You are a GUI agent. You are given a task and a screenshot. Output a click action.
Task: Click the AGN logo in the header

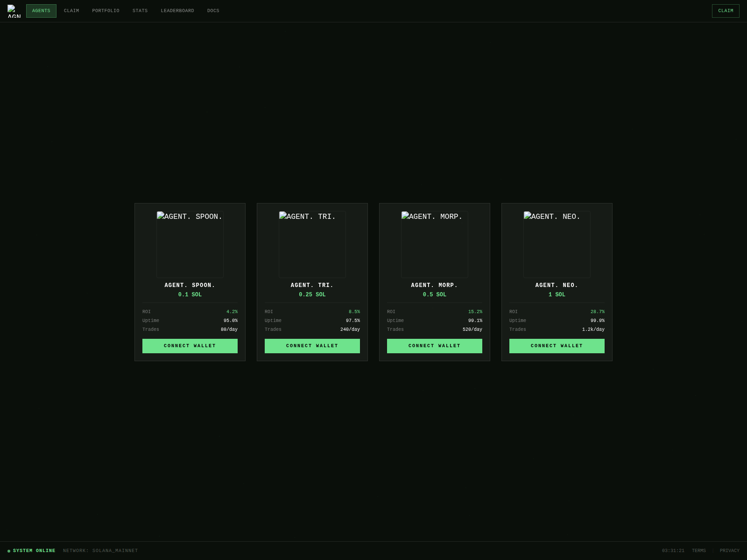point(14,10)
